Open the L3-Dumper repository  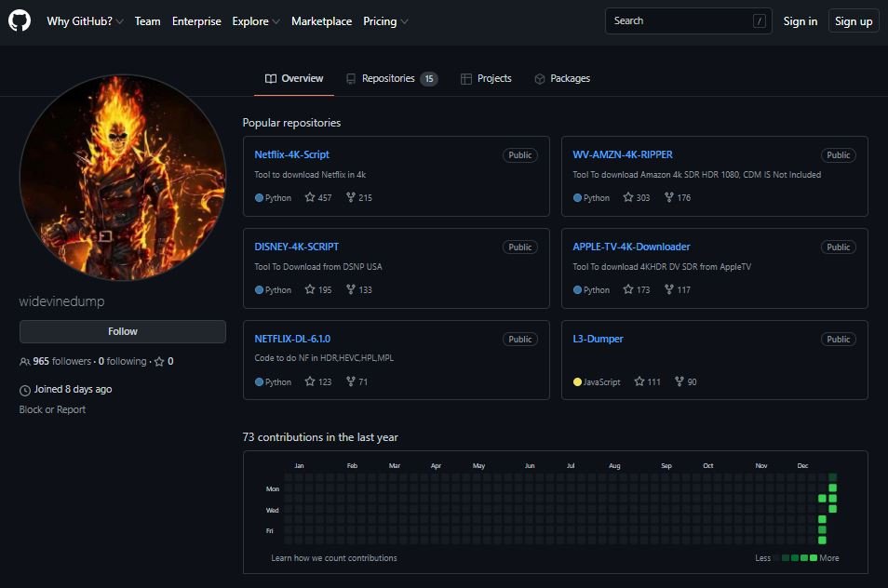coord(598,339)
